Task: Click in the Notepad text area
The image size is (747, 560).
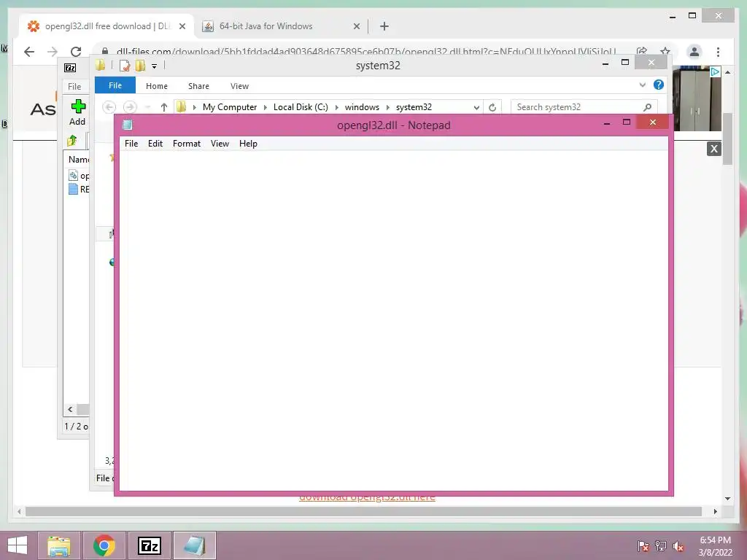Action: coord(393,320)
